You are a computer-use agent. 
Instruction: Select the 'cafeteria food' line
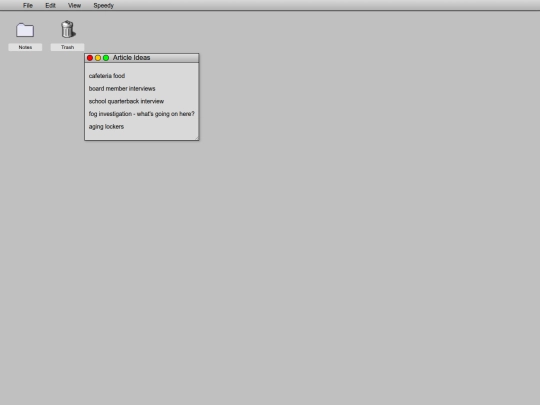pos(107,76)
